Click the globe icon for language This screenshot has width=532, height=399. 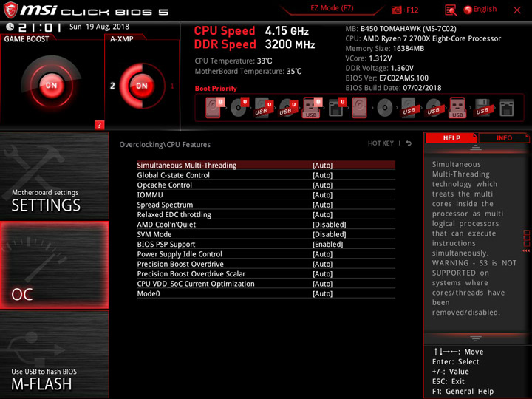point(468,10)
